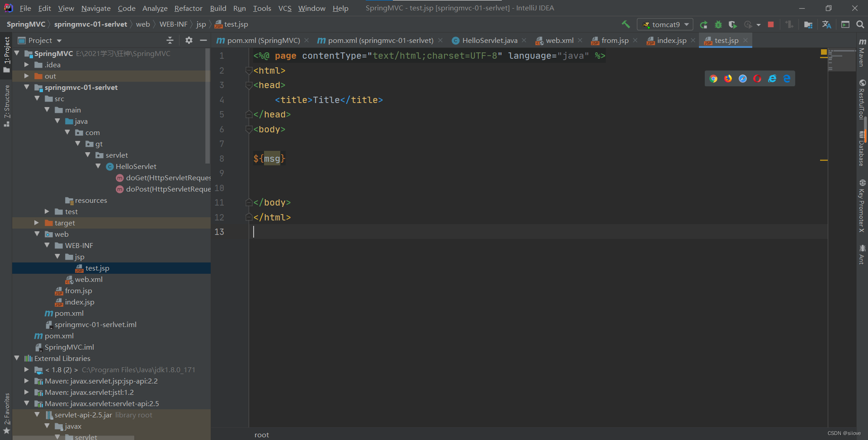Click the Project tree vertical scrollbar
Screen dimensions: 868x440
click(x=208, y=106)
